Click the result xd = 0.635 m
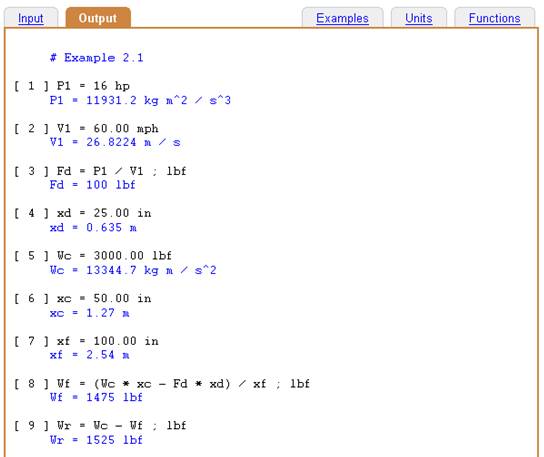This screenshot has height=457, width=544. click(93, 228)
